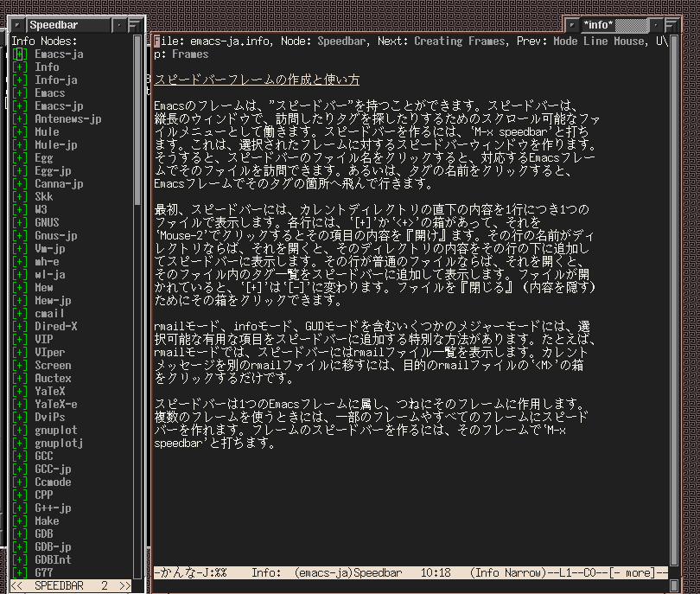Click the "File: emacs-ja.info" header text

tap(212, 42)
